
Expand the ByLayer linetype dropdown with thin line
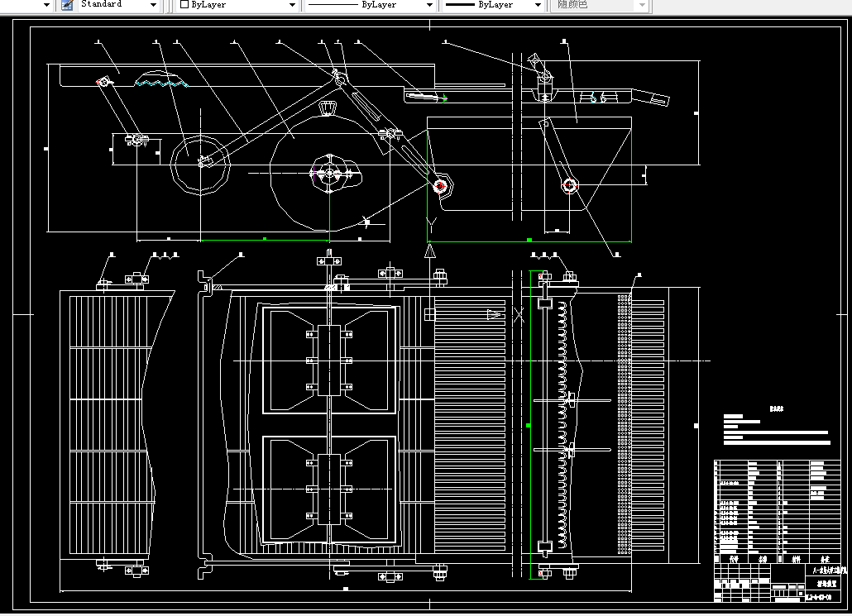pos(429,5)
